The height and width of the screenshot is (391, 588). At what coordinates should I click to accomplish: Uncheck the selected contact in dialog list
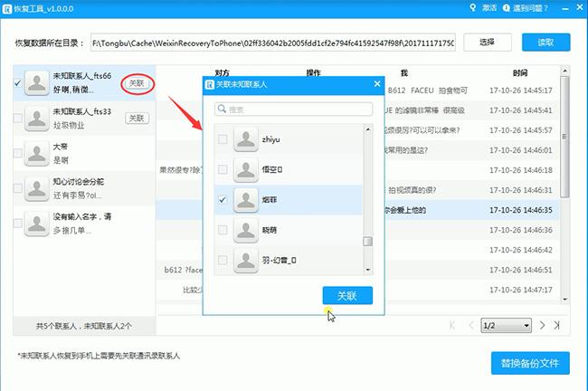point(223,200)
